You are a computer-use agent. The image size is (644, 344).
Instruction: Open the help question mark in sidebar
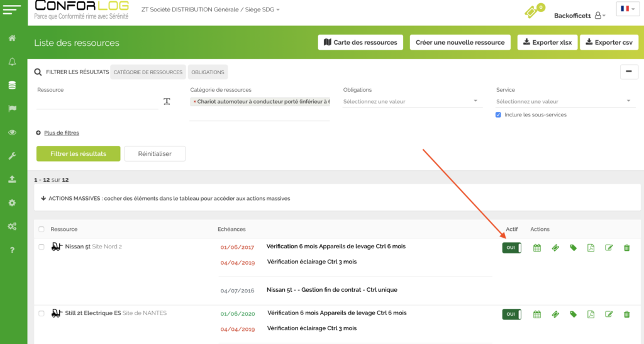click(x=12, y=250)
